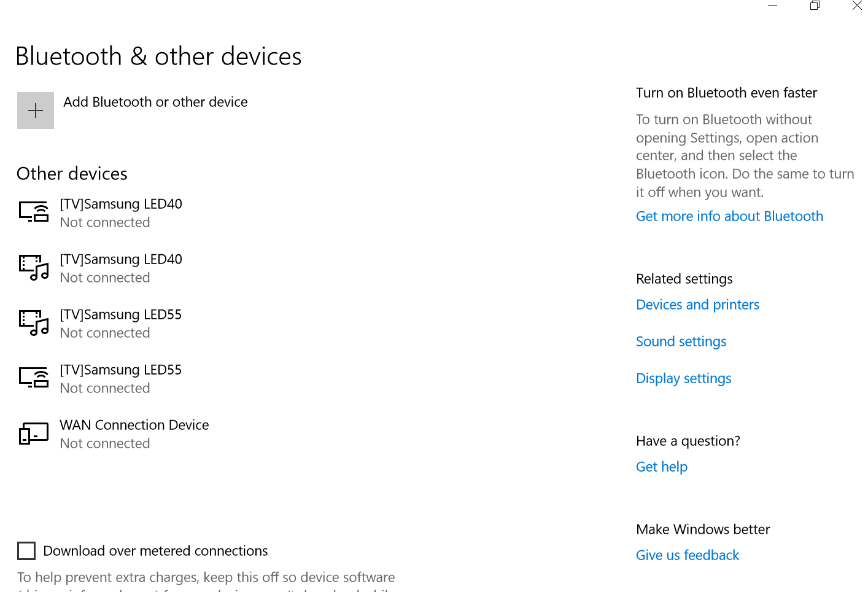Click Get more info about Bluetooth

(729, 216)
